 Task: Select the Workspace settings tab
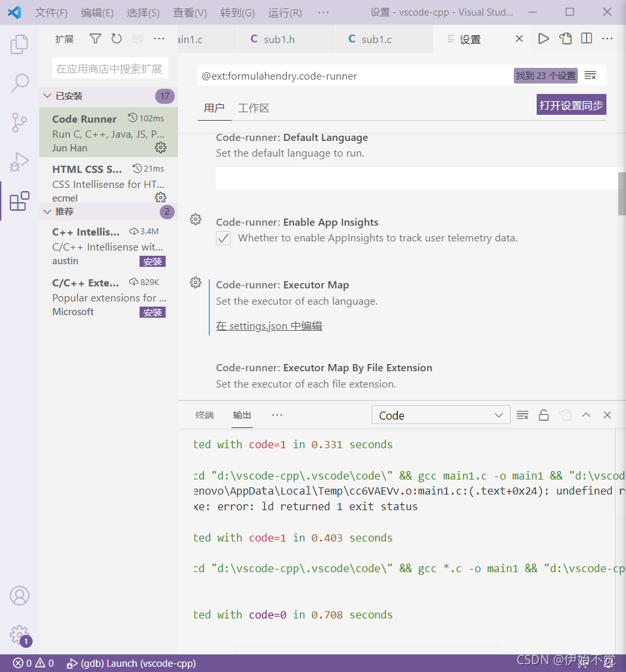[253, 108]
